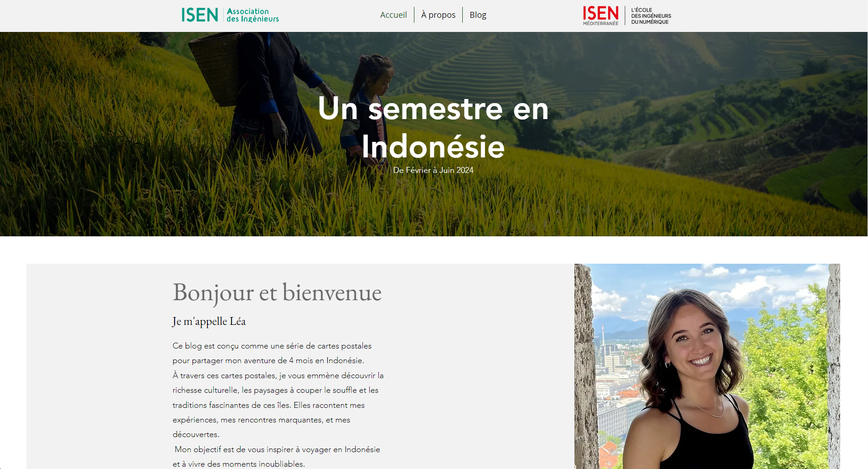The width and height of the screenshot is (868, 469).
Task: Click the word 'Indonésie' in hero title
Action: point(433,146)
